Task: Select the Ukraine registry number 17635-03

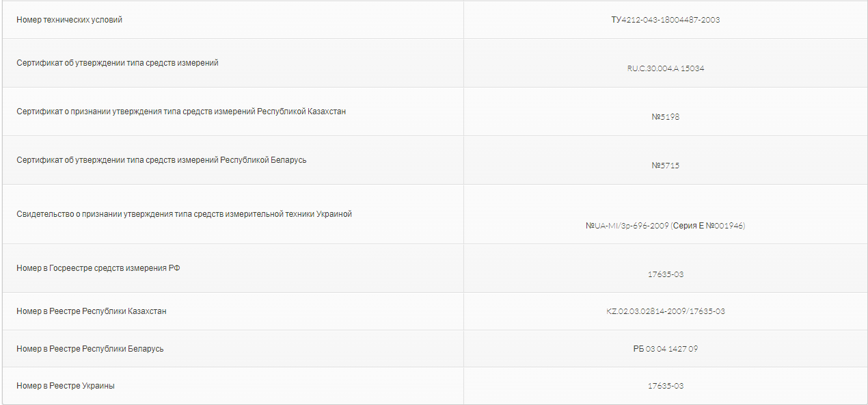Action: (x=666, y=386)
